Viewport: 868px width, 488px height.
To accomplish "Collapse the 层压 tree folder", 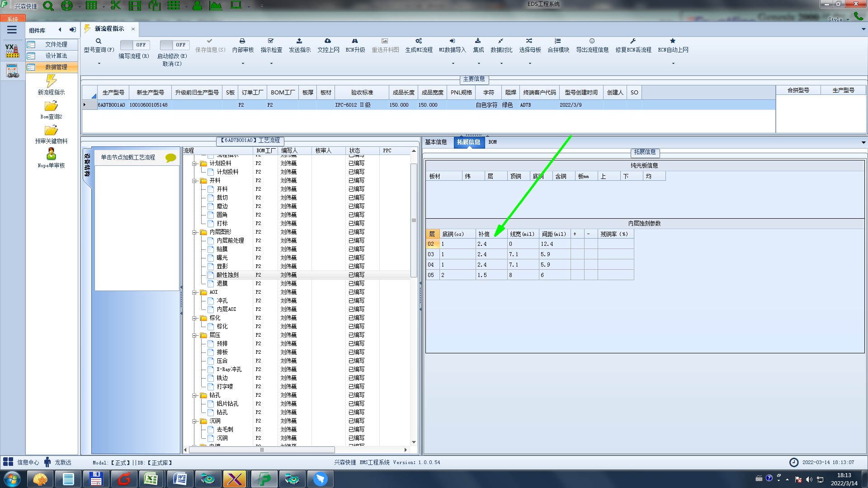I will [x=194, y=335].
